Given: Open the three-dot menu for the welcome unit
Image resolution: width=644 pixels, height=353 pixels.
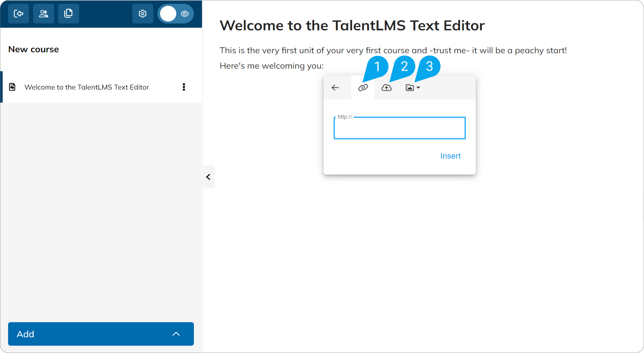Looking at the screenshot, I should 184,87.
